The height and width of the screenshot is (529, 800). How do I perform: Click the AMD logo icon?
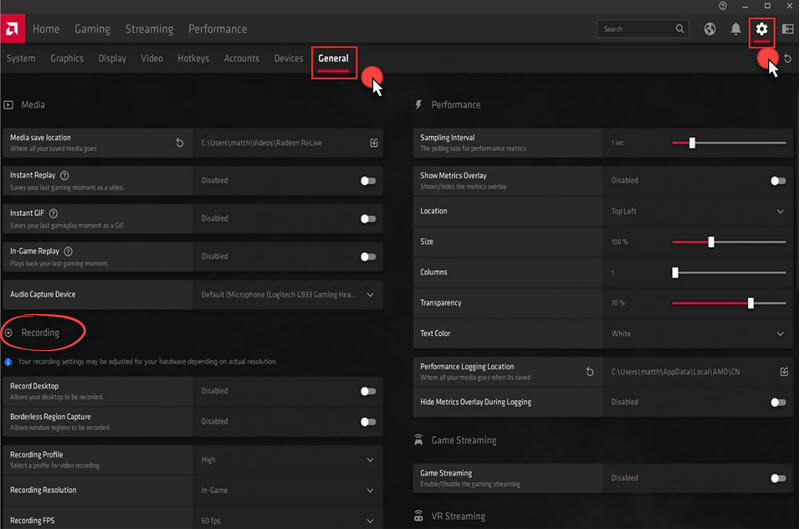[12, 29]
